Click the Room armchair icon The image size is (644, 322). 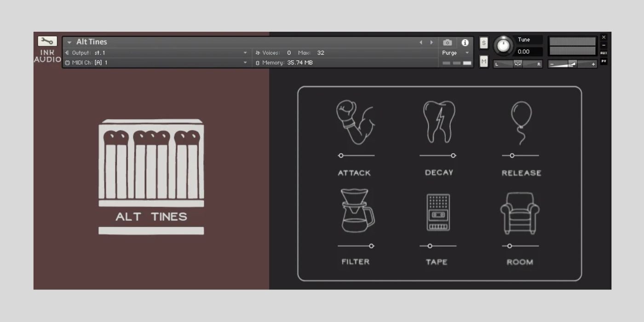pos(520,213)
